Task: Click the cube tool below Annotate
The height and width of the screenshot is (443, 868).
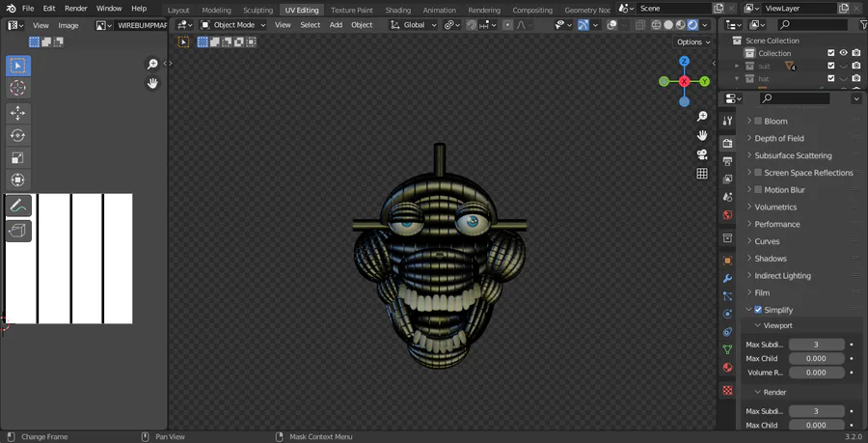Action: coord(18,231)
